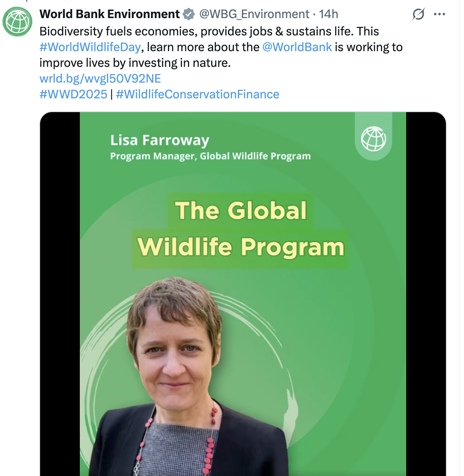This screenshot has height=476, width=464.
Task: Click the globe logo inside the video
Action: click(373, 139)
